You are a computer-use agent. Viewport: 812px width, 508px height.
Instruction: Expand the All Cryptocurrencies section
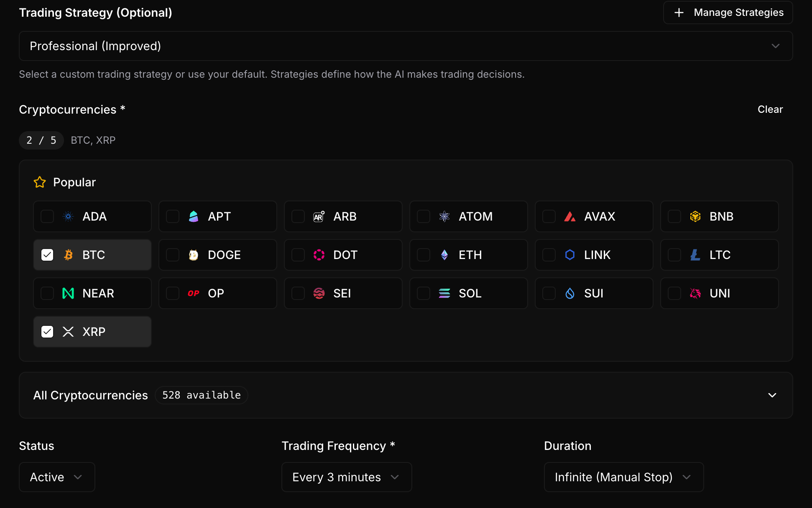405,395
